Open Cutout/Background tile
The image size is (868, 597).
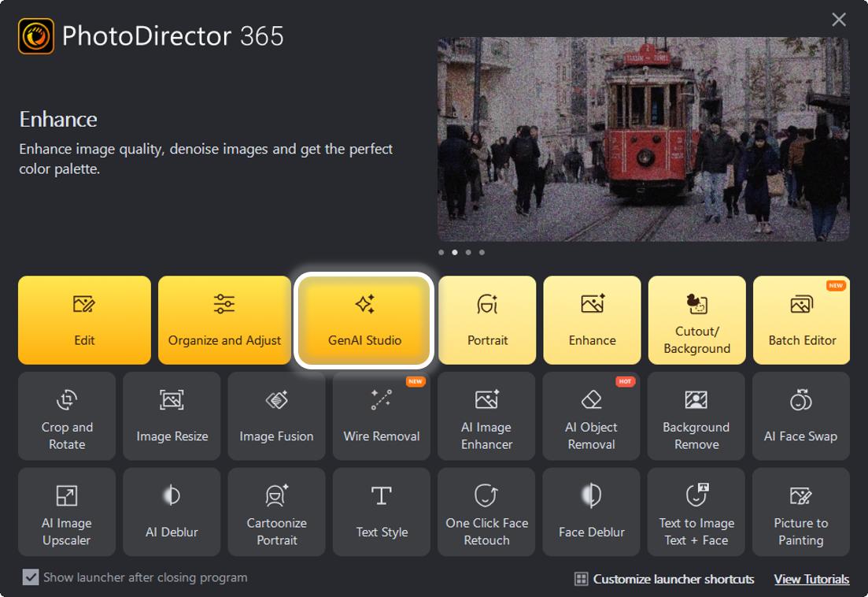point(697,320)
